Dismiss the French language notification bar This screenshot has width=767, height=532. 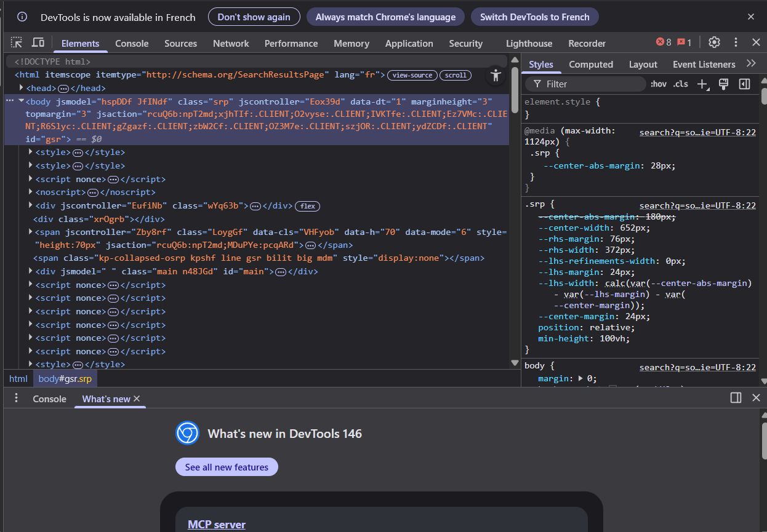point(751,17)
